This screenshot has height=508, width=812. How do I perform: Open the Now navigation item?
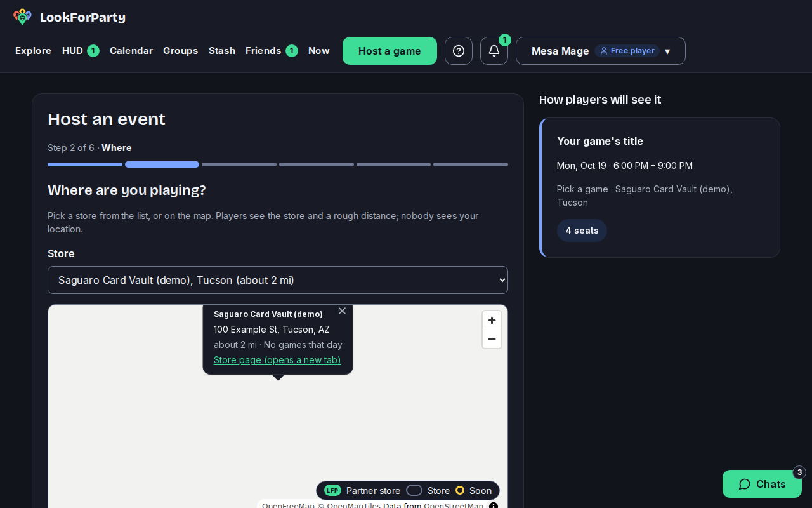pos(319,51)
